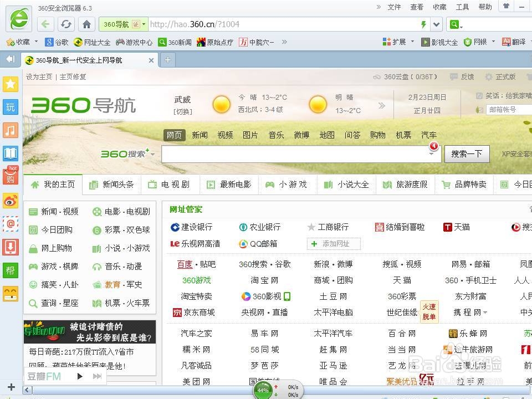Open the 查看 menu
This screenshot has height=399, width=532.
pyautogui.click(x=417, y=7)
